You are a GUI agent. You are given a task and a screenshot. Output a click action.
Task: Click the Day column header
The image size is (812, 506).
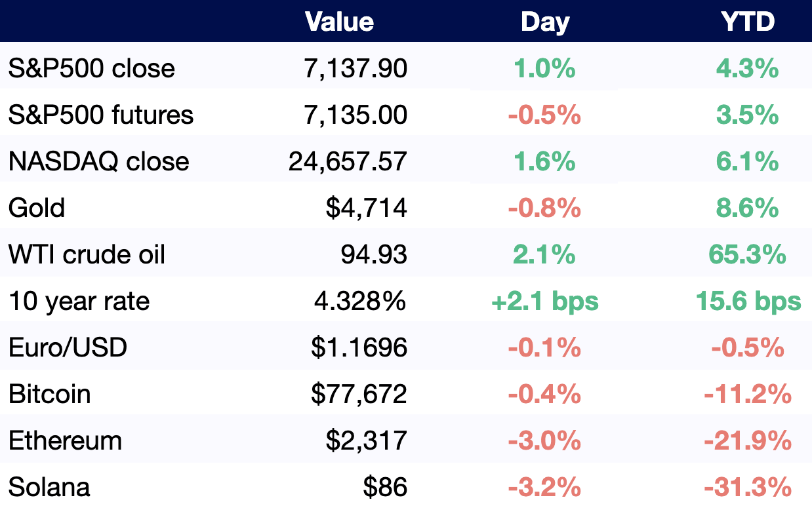click(x=544, y=22)
